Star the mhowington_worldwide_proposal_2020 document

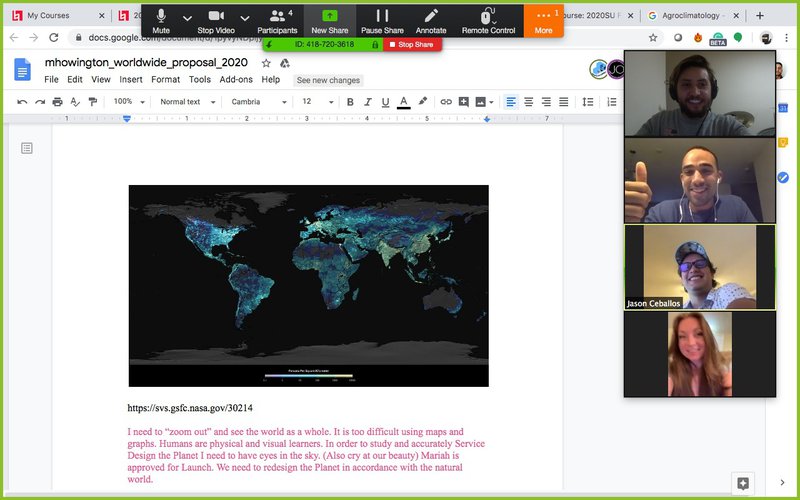pyautogui.click(x=266, y=63)
